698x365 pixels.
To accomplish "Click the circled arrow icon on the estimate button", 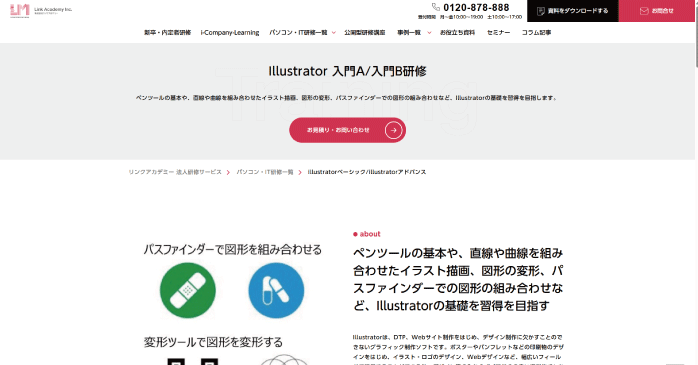I will (394, 130).
